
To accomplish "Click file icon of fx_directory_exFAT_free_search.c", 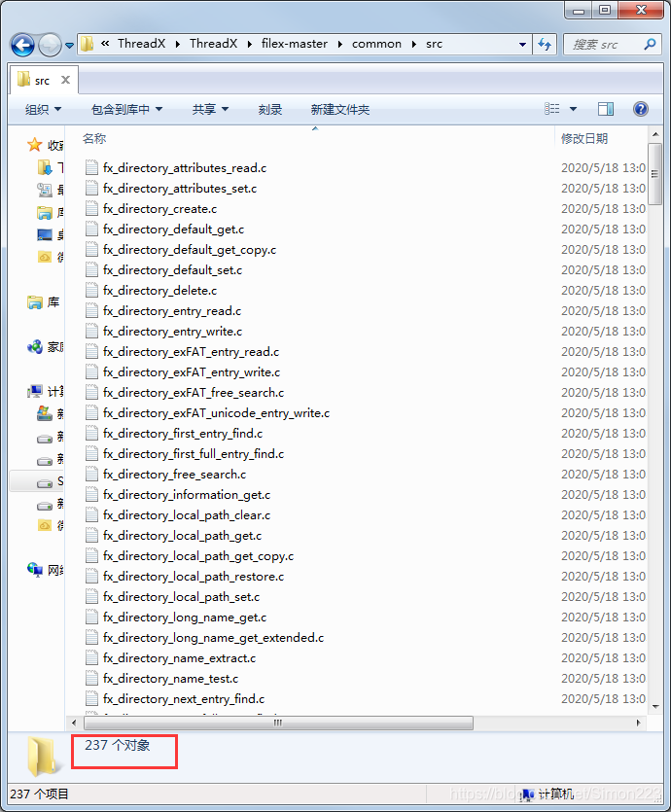I will [91, 393].
